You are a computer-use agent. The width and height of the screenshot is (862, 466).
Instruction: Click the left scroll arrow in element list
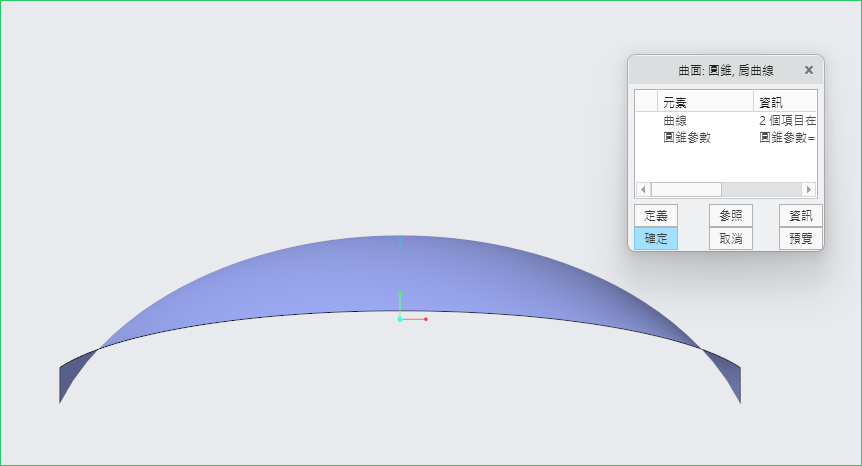642,189
